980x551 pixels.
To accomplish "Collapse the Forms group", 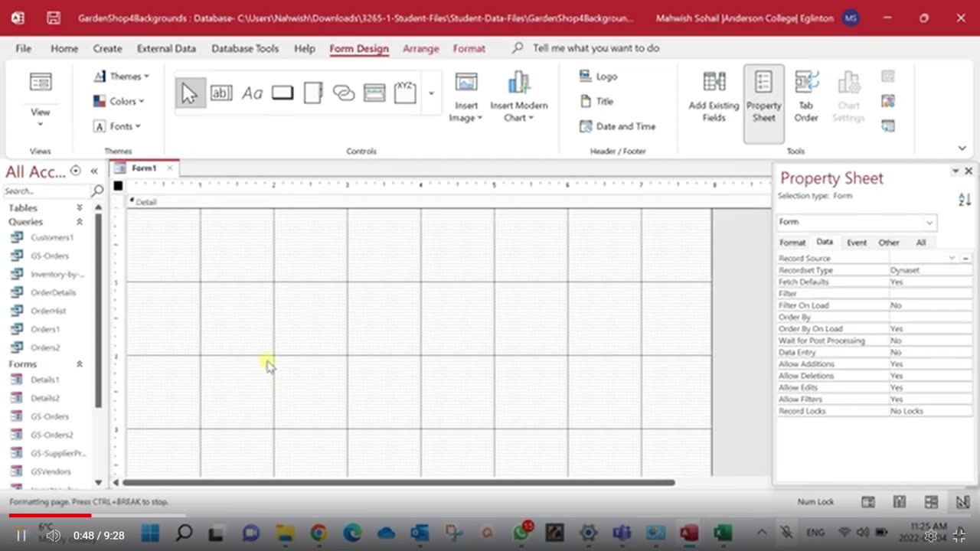I will pyautogui.click(x=79, y=364).
